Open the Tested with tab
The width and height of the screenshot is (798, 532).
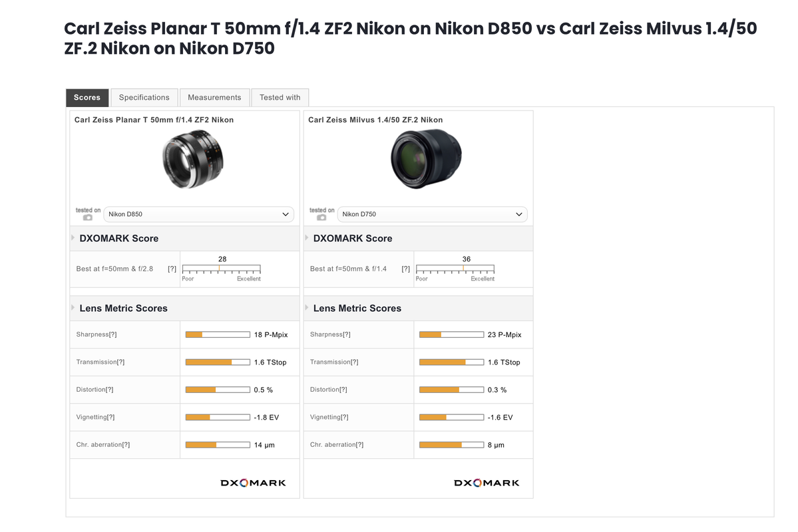[x=280, y=97]
